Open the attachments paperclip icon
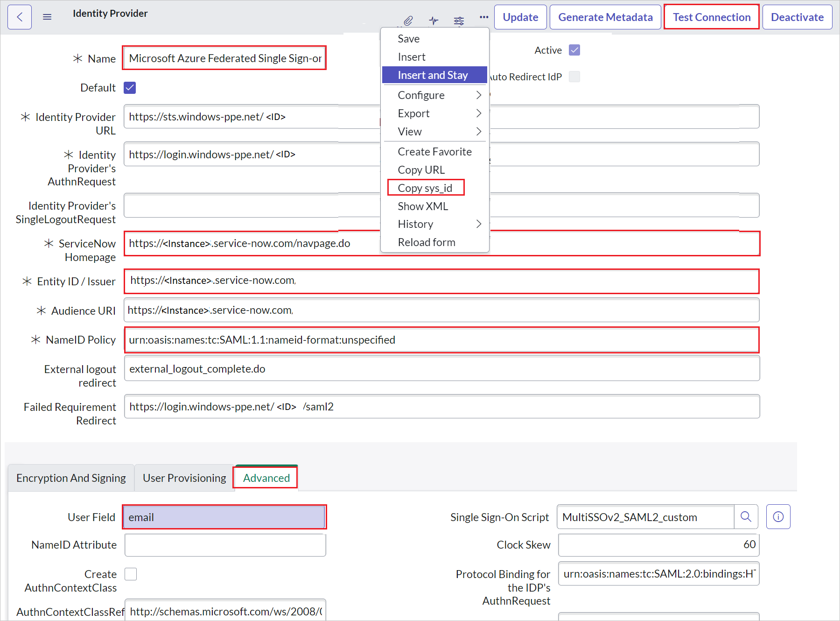Screen dimensions: 840x621 (408, 20)
